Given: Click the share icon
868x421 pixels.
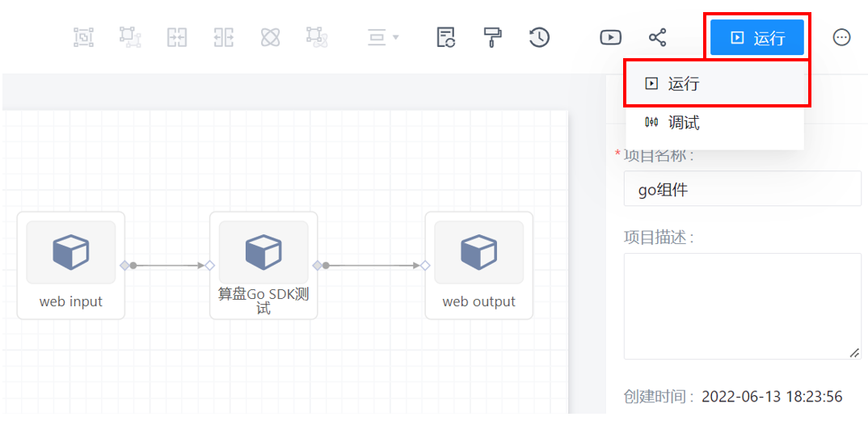Looking at the screenshot, I should tap(658, 37).
